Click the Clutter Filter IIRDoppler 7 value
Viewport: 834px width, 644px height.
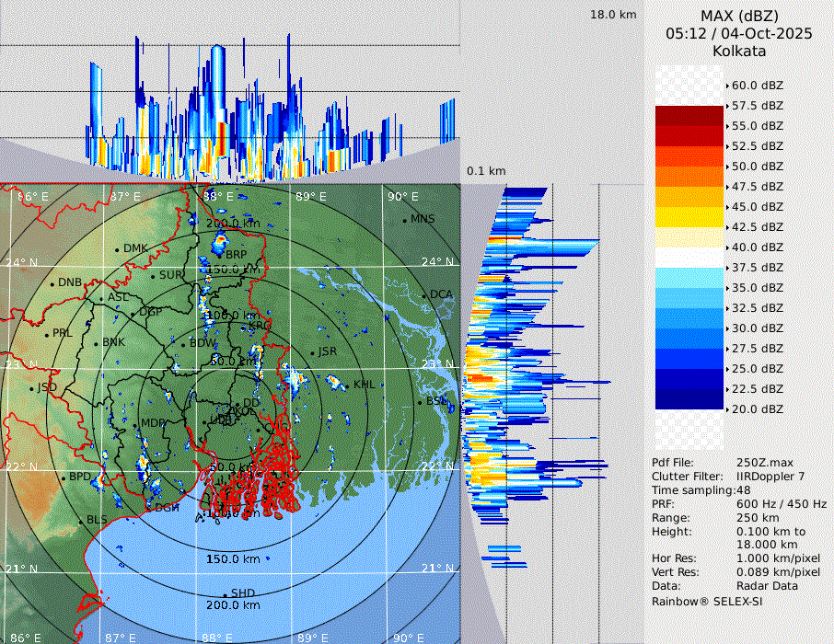[771, 477]
